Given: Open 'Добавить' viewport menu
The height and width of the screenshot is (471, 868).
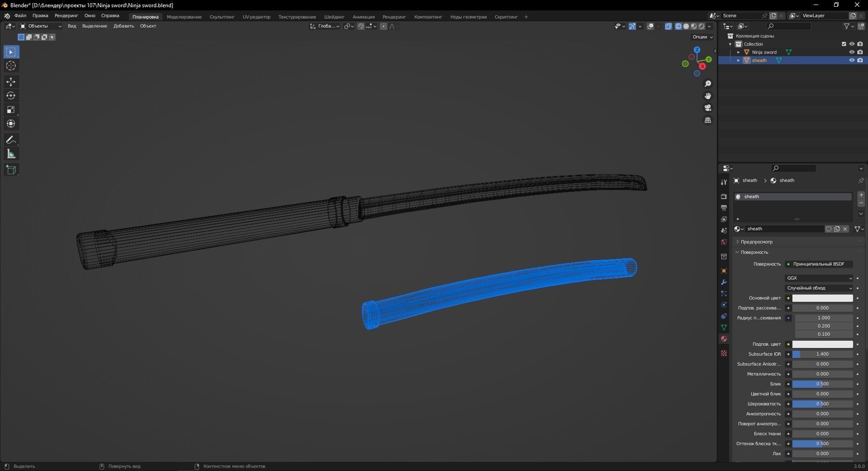Looking at the screenshot, I should pos(123,26).
